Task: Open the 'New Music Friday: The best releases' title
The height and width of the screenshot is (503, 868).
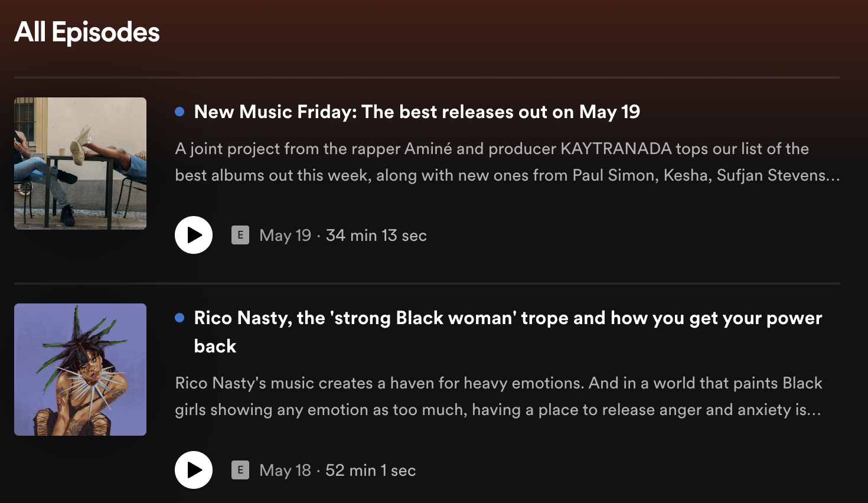Action: point(417,112)
